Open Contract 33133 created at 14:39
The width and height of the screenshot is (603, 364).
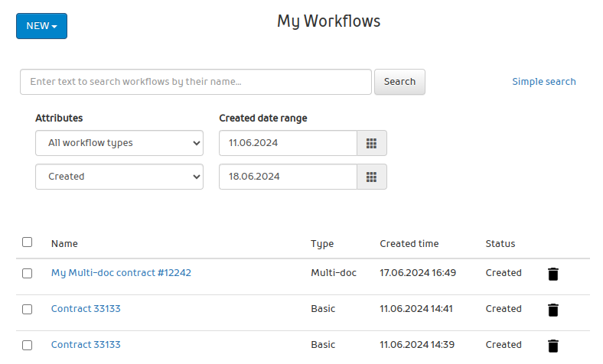click(x=86, y=345)
